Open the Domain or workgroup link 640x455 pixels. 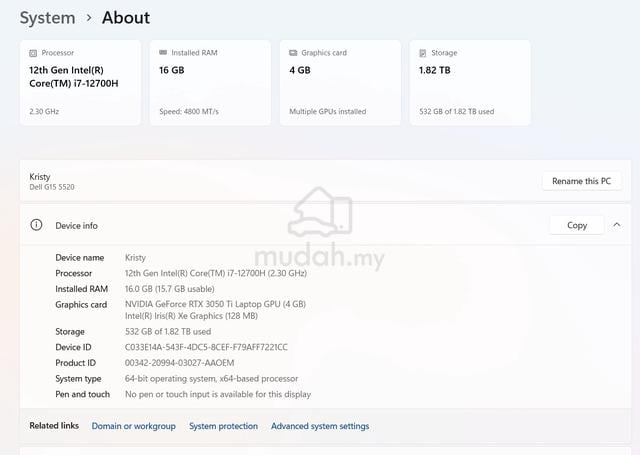(x=133, y=426)
